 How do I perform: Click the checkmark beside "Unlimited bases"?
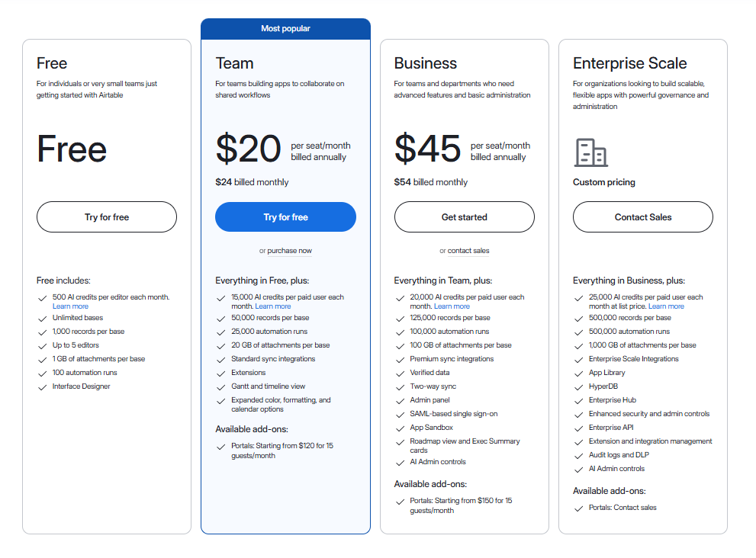click(x=43, y=318)
